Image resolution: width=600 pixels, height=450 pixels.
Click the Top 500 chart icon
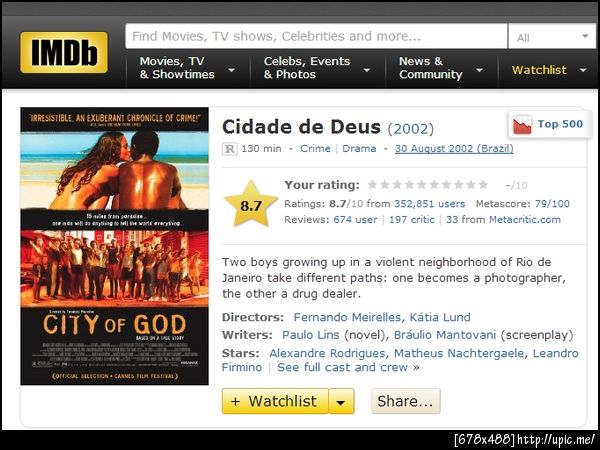(522, 124)
